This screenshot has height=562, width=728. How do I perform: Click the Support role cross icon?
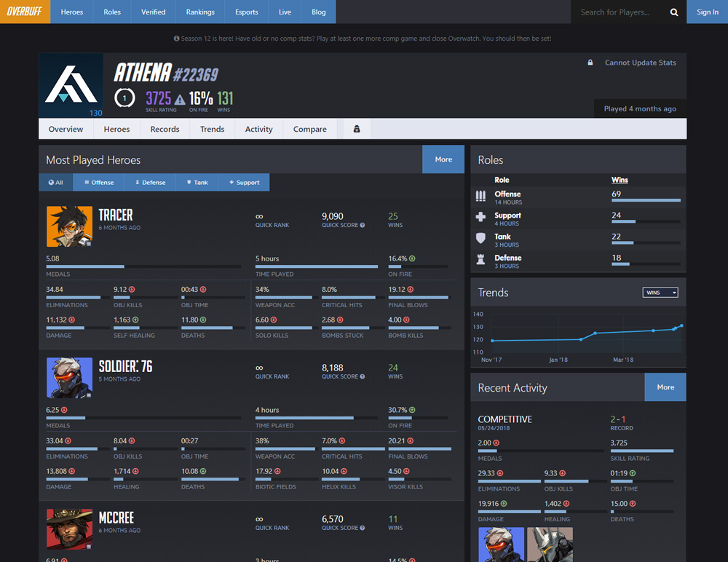point(480,217)
